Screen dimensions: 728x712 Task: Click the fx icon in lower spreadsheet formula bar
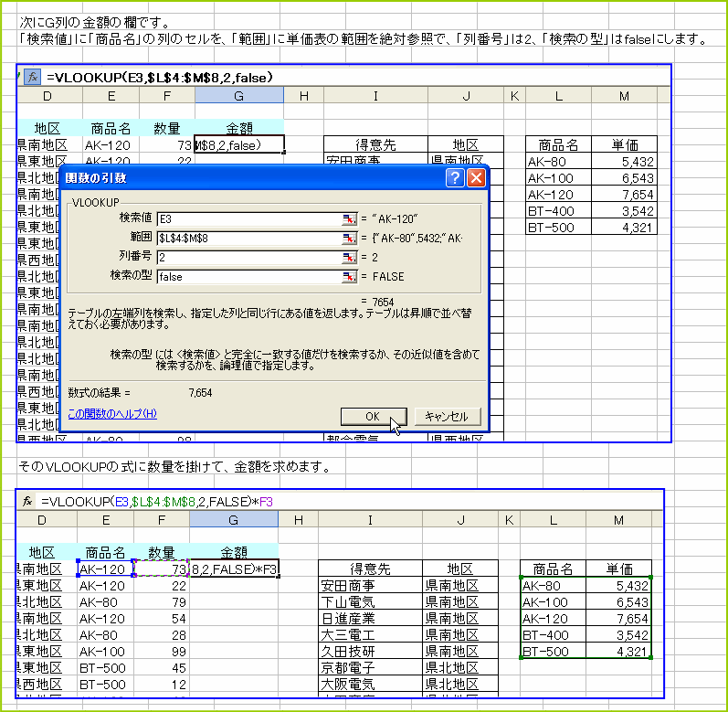27,501
